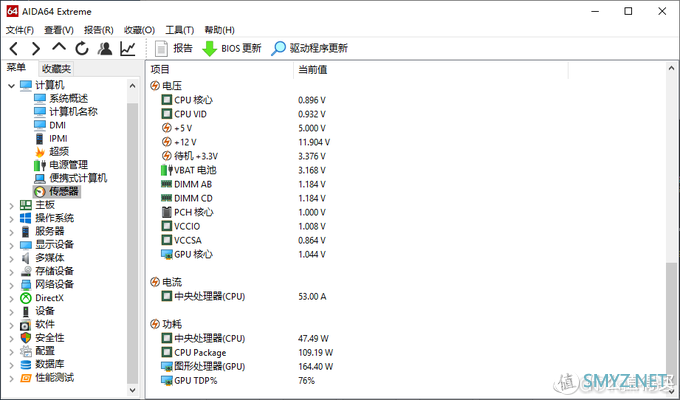Expand the 主板 tree node
Image resolution: width=680 pixels, height=400 pixels.
pos(11,206)
